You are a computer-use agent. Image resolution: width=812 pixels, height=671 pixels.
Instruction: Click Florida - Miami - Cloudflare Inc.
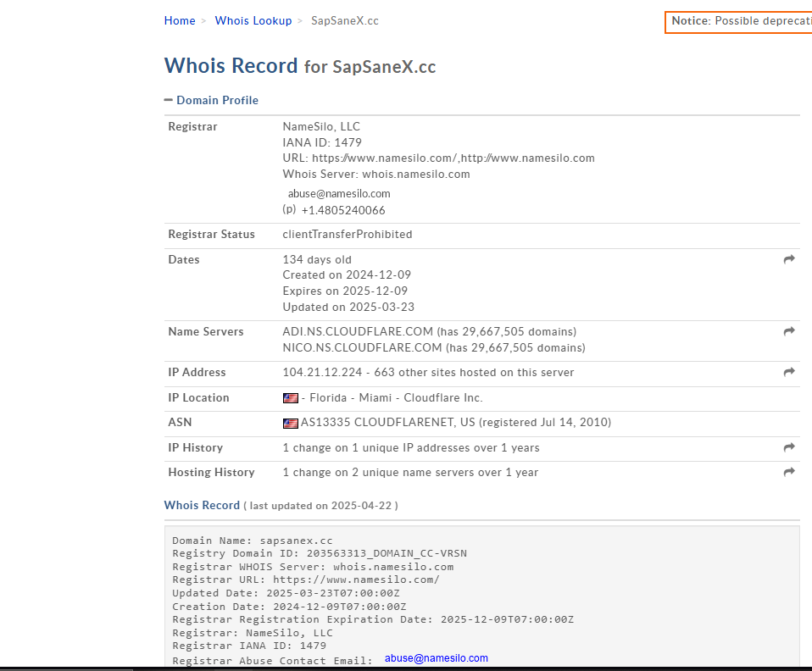click(396, 397)
